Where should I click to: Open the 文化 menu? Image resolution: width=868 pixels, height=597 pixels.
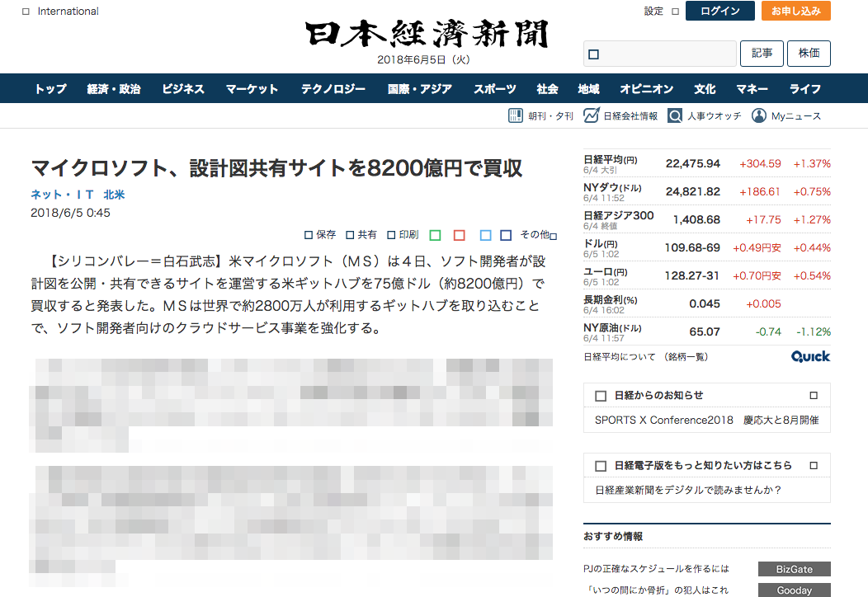coord(705,88)
